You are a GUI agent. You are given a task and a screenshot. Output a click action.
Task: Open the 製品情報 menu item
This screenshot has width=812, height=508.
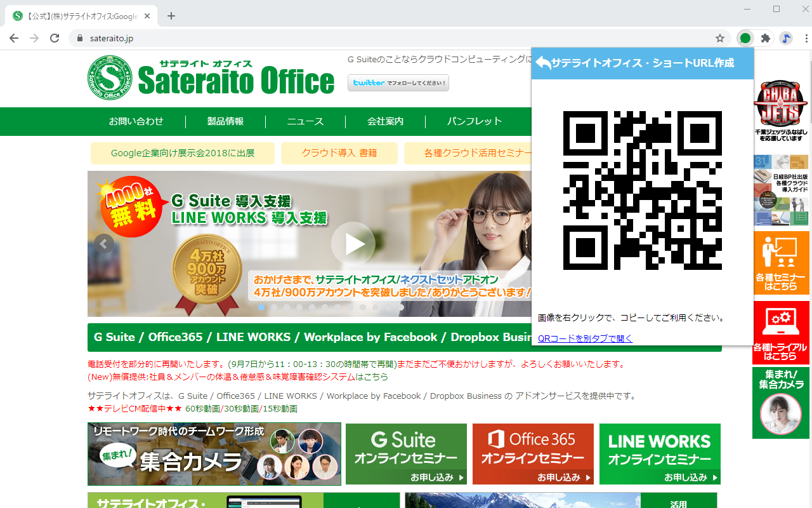point(225,121)
